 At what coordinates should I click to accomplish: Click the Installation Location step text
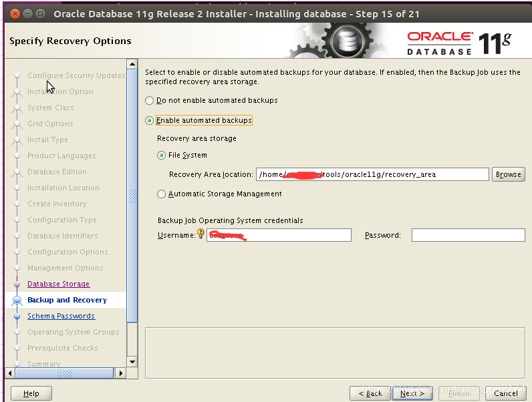point(63,188)
